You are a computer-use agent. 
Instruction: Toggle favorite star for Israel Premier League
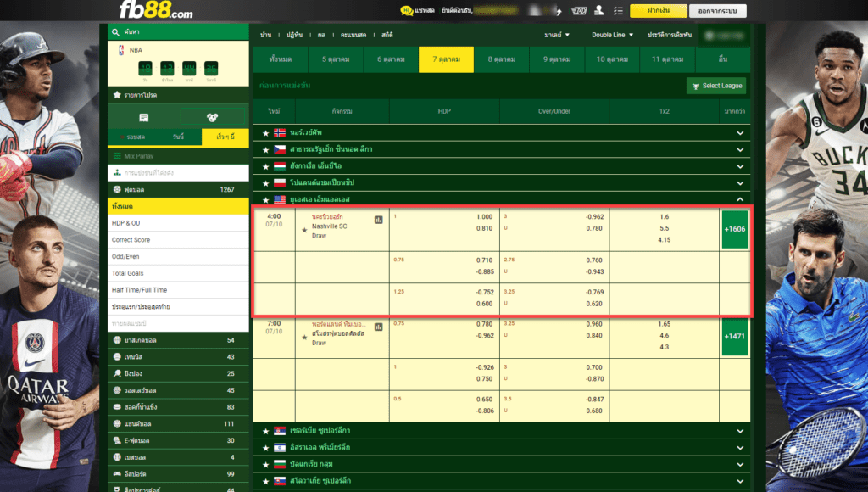pos(265,448)
